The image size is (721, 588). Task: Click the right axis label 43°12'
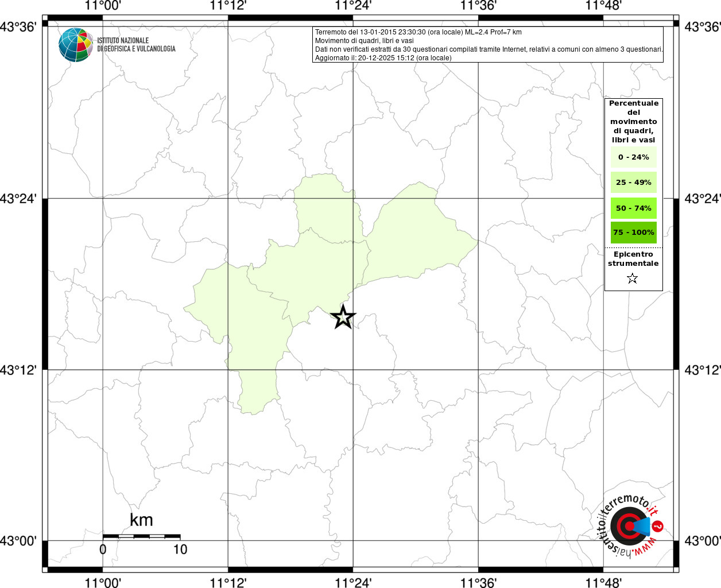point(703,370)
